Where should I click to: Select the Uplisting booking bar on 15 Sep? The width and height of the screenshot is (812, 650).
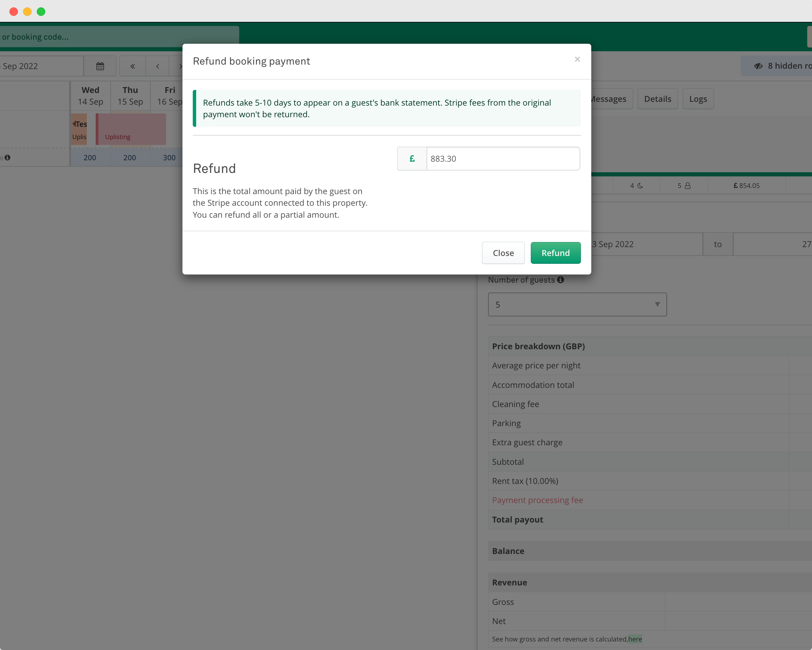(x=130, y=129)
